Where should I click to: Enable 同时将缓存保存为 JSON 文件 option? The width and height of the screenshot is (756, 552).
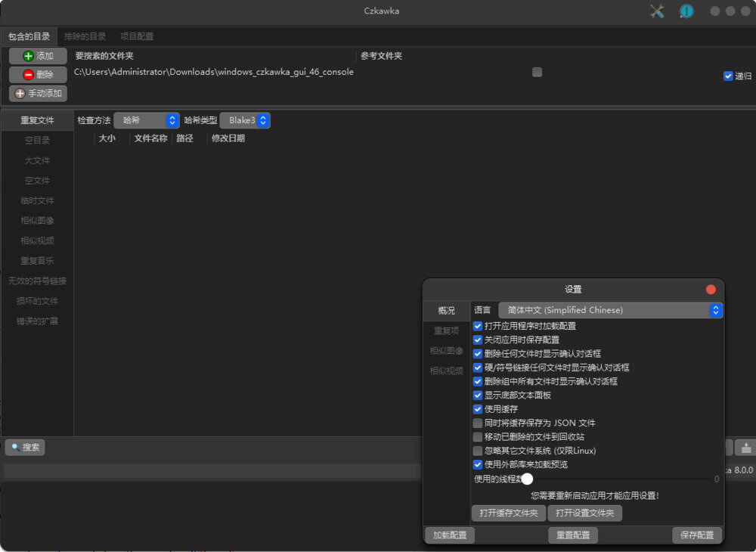tap(478, 423)
